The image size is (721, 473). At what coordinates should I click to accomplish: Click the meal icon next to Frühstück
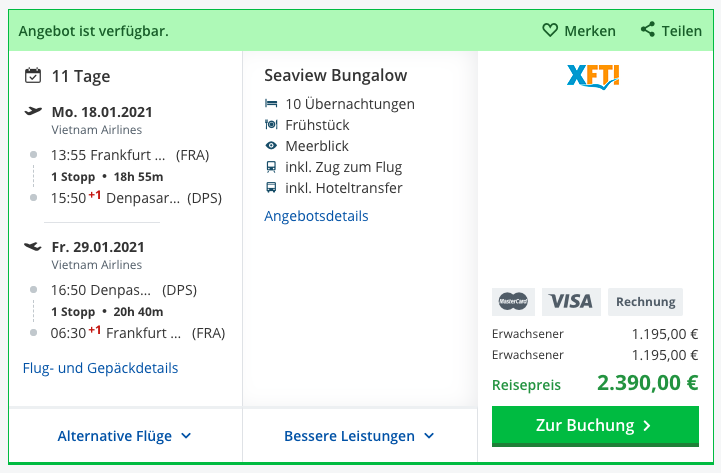point(271,125)
